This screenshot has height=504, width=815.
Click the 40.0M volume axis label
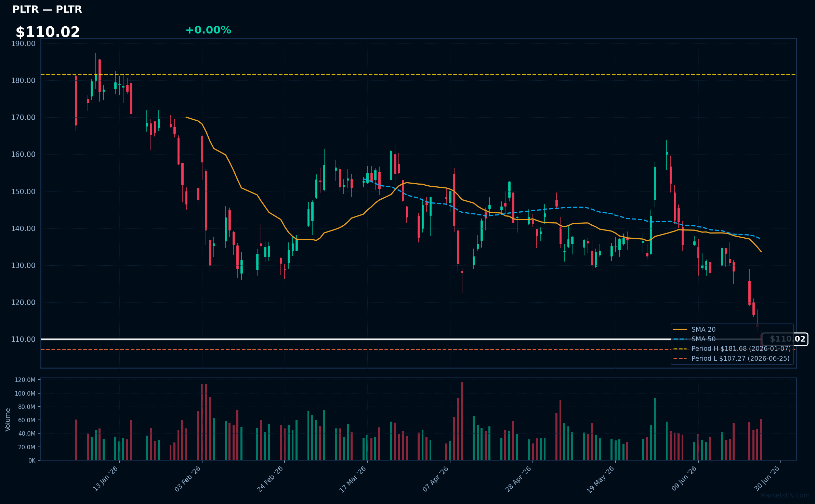(26, 434)
